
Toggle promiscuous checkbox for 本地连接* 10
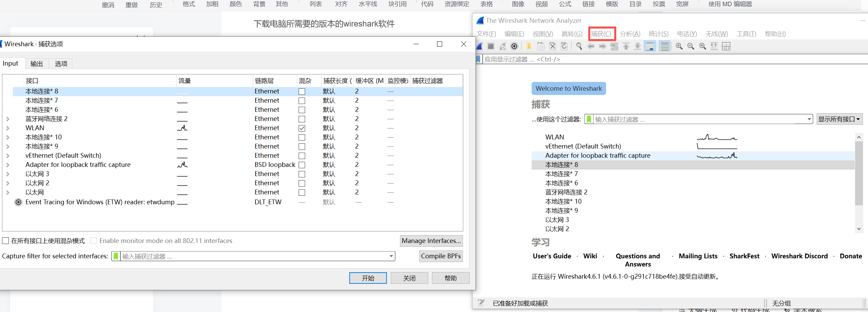click(302, 137)
